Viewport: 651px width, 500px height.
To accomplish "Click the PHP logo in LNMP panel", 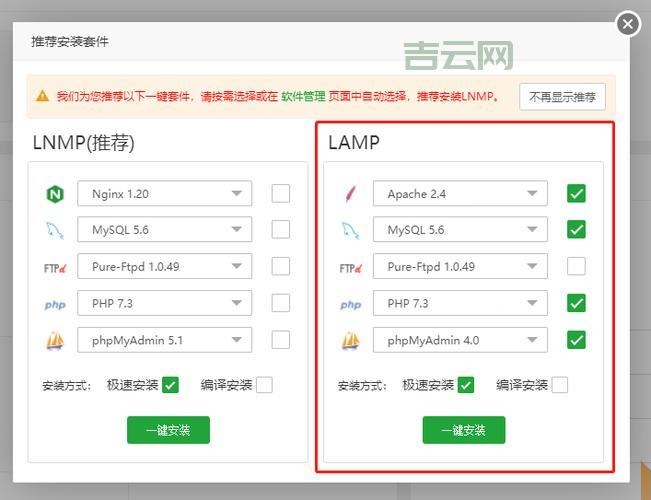I will pyautogui.click(x=55, y=305).
